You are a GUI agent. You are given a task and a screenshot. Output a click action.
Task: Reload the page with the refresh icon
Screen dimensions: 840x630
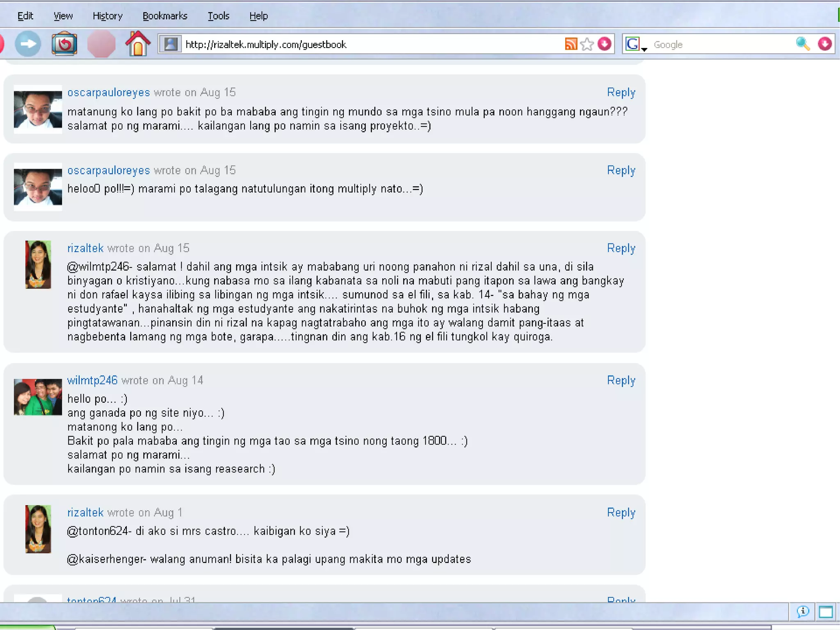(x=64, y=44)
